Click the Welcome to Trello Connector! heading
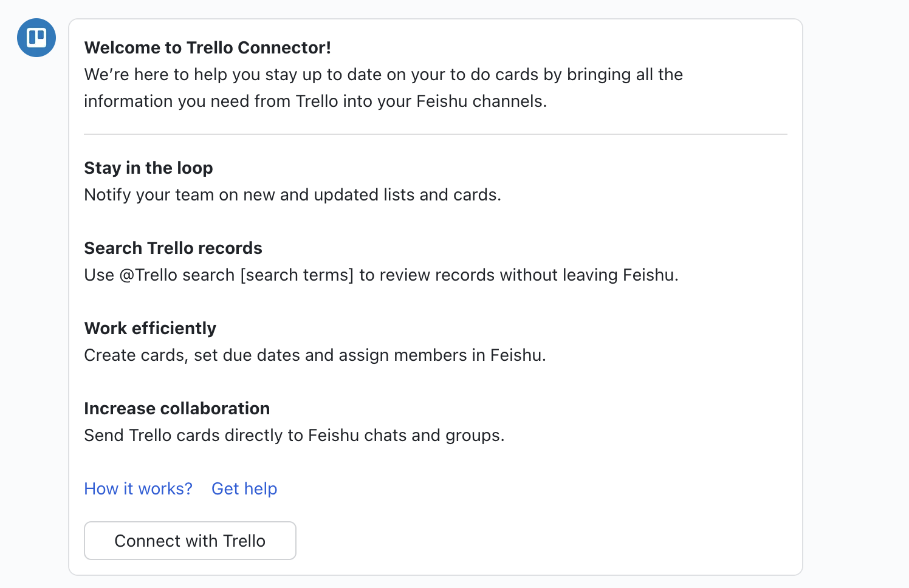 click(207, 47)
